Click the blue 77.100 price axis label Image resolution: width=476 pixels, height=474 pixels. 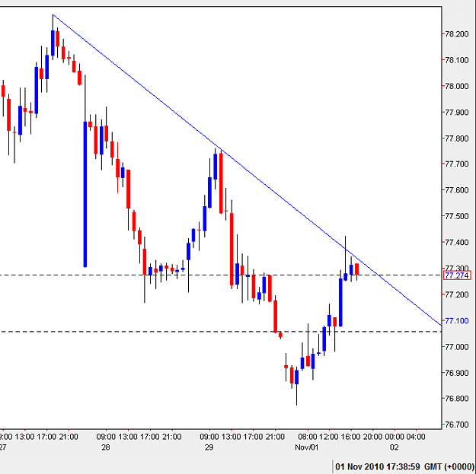[456, 320]
